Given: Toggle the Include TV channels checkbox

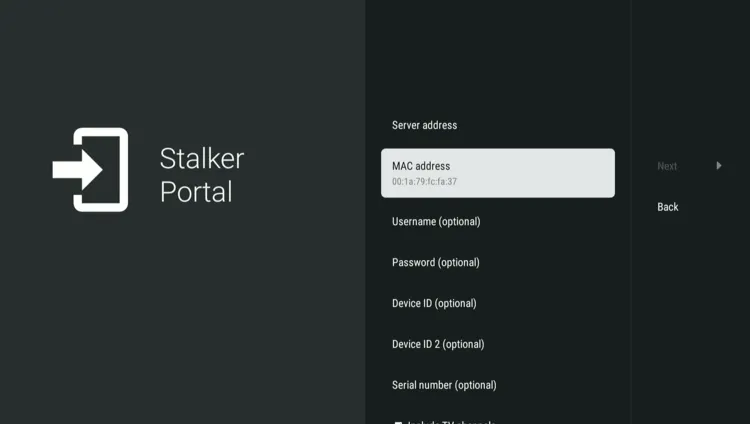Looking at the screenshot, I should [x=399, y=421].
